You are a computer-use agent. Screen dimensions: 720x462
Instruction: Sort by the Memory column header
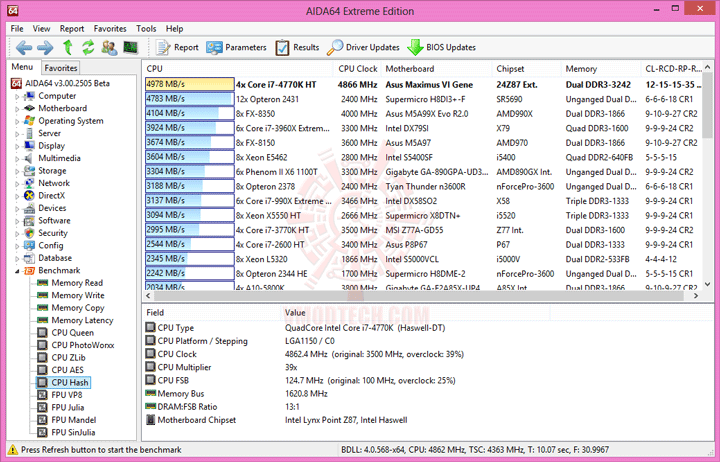pos(601,69)
